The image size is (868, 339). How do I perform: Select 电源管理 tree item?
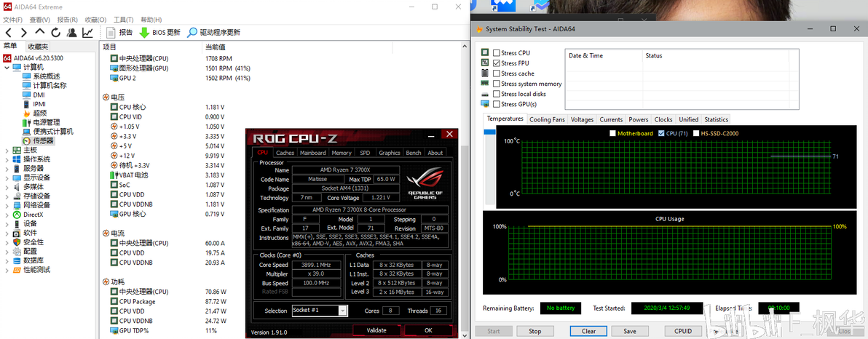click(x=41, y=122)
